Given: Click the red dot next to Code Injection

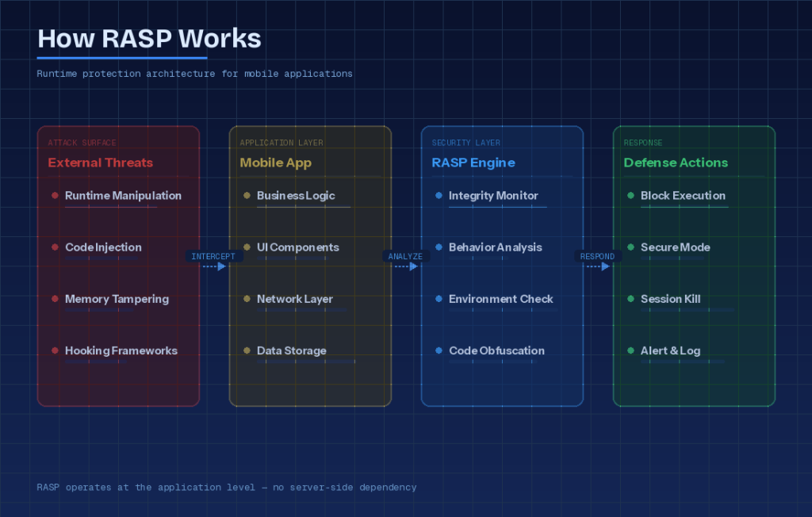Looking at the screenshot, I should pyautogui.click(x=55, y=247).
